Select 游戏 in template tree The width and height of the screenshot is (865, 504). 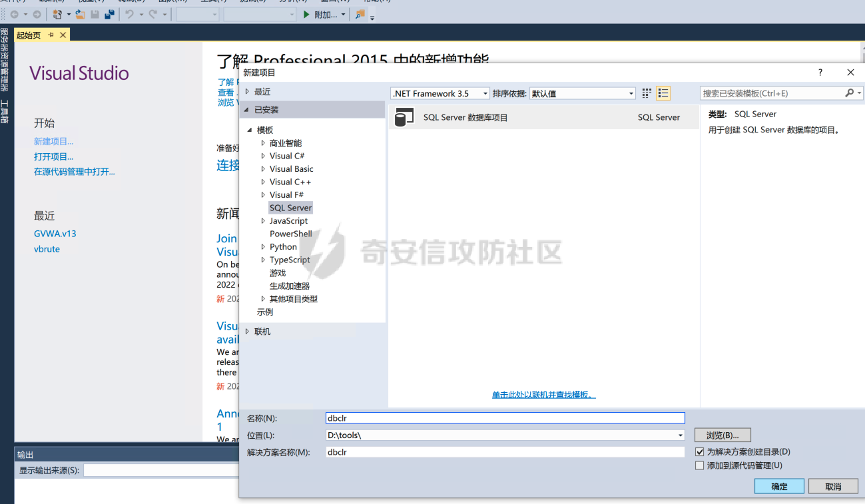(278, 273)
